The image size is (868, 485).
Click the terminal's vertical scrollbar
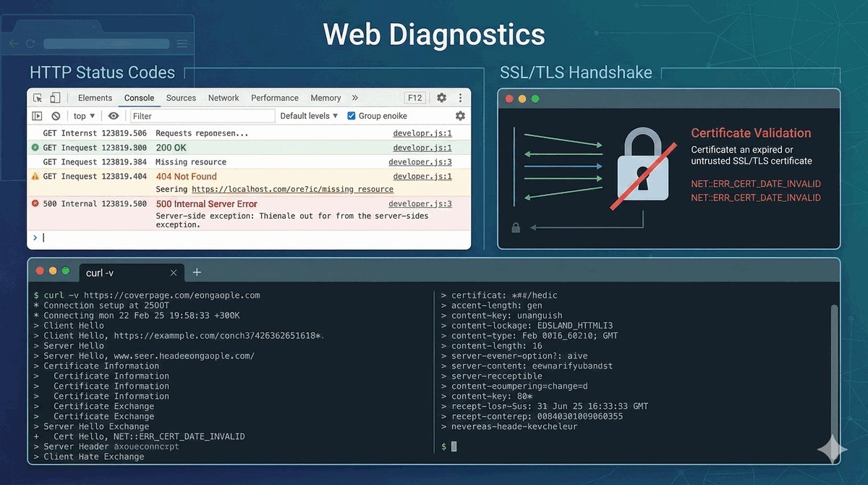click(x=833, y=347)
